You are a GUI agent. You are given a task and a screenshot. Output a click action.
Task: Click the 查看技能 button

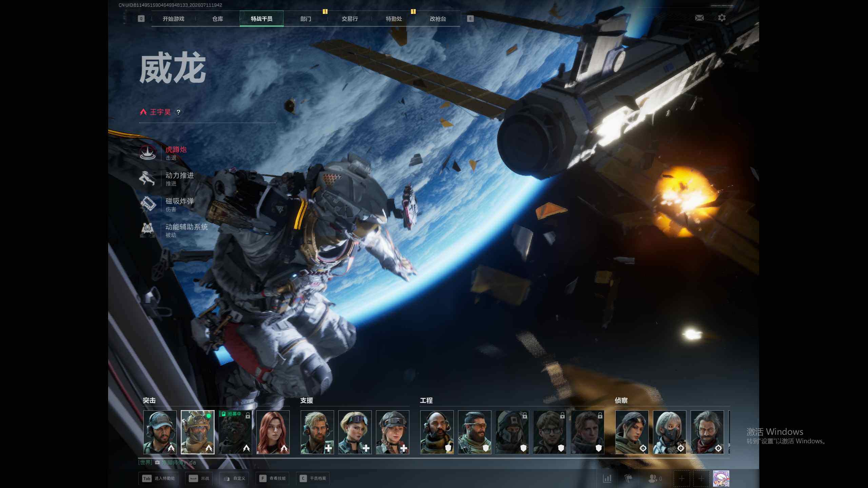tap(272, 479)
